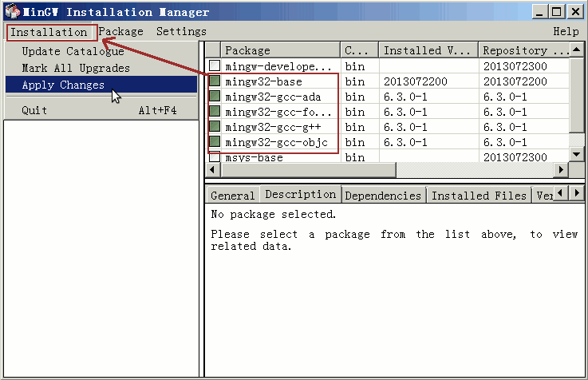588x380 pixels.
Task: Open the Settings menu
Action: coord(181,31)
